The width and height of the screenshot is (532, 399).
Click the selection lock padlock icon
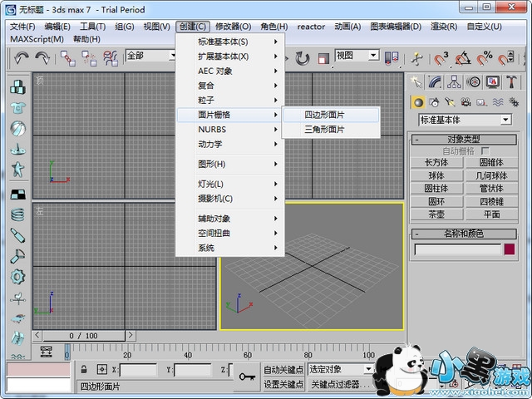pos(84,369)
